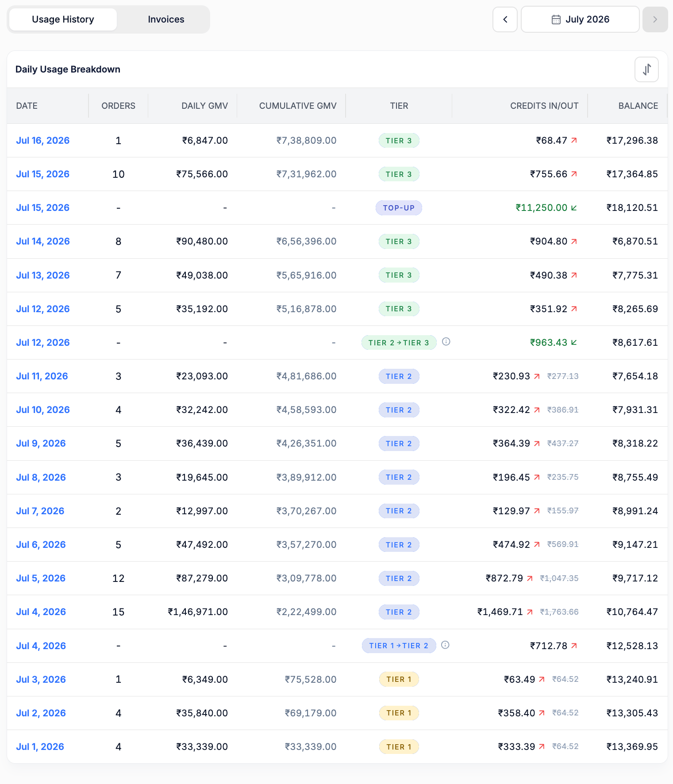
Task: Open the July 2026 month picker
Action: point(580,19)
